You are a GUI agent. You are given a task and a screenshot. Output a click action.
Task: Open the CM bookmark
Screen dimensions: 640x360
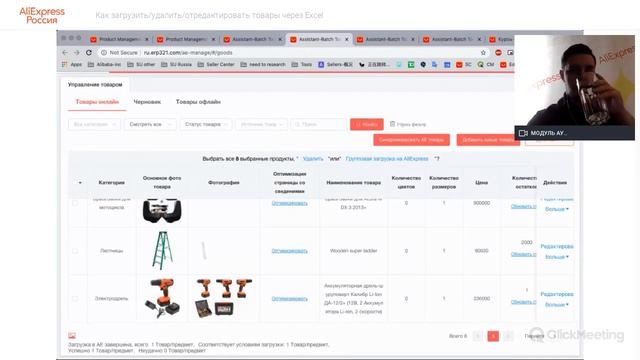tap(486, 64)
